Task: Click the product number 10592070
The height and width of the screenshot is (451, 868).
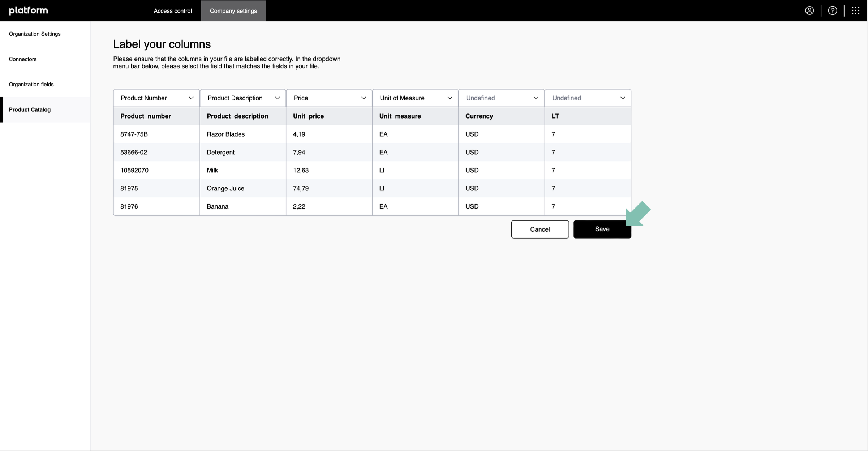Action: tap(134, 170)
